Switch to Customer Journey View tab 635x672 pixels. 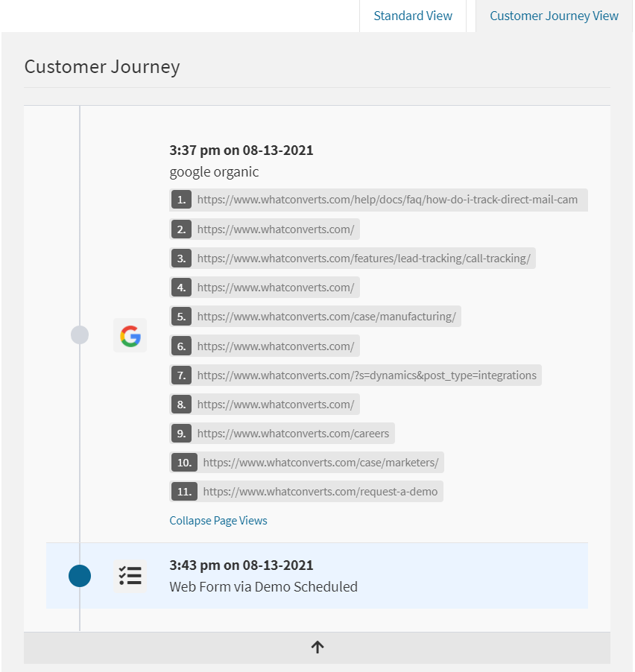[x=554, y=16]
